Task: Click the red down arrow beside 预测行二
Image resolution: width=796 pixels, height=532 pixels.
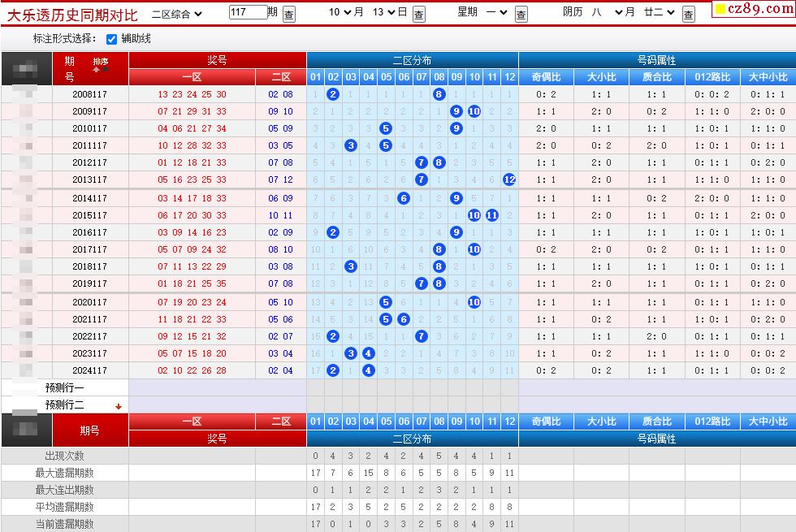Action: click(x=119, y=406)
